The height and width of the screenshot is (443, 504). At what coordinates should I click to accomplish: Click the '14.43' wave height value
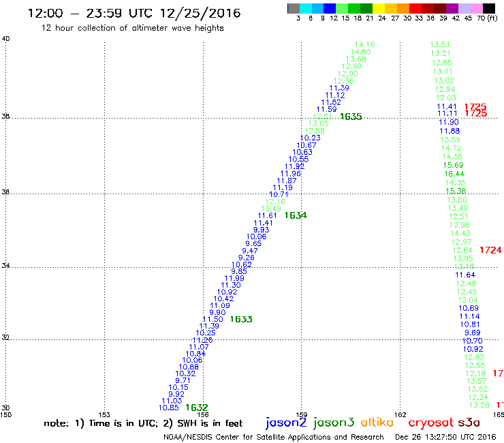click(x=460, y=233)
